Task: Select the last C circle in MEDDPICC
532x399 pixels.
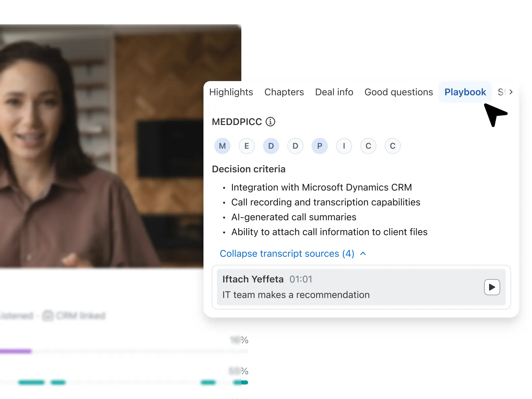Action: 393,146
